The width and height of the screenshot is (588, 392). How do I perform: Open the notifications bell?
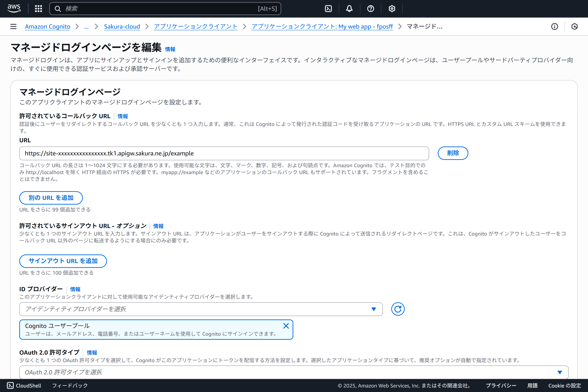pyautogui.click(x=349, y=9)
